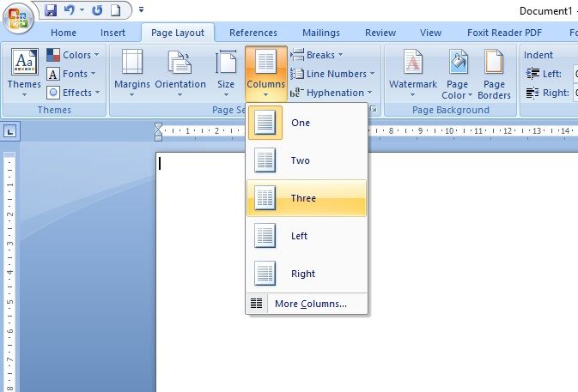The width and height of the screenshot is (578, 392).
Task: Click the Indent heading text
Action: [538, 55]
